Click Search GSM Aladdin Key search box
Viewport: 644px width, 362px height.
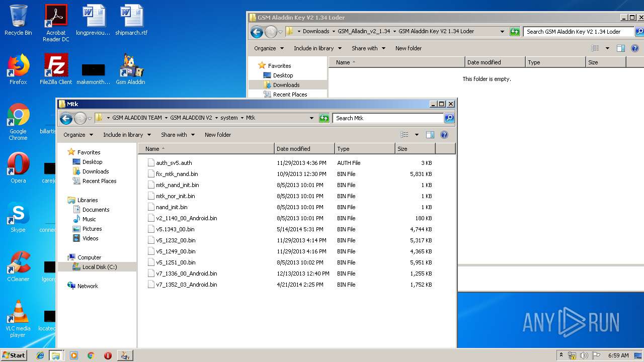(x=579, y=32)
